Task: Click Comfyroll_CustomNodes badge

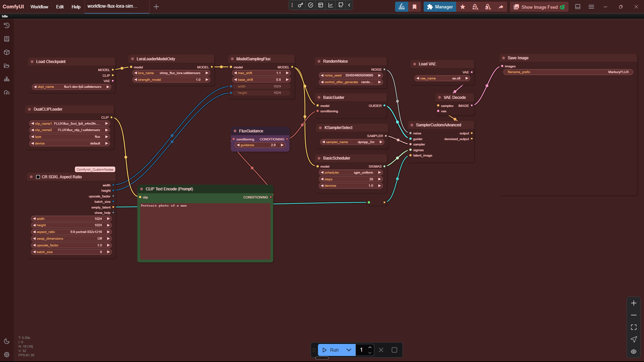Action: click(95, 170)
